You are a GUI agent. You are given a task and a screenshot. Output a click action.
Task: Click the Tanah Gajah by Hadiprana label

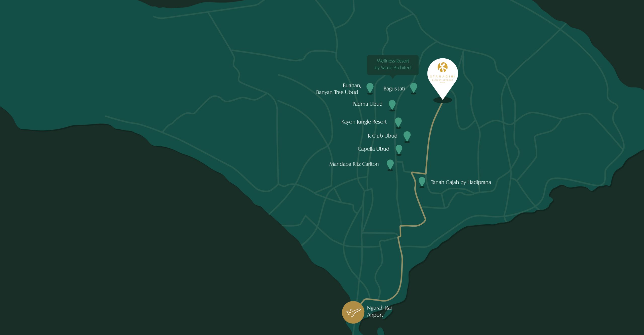tap(461, 182)
